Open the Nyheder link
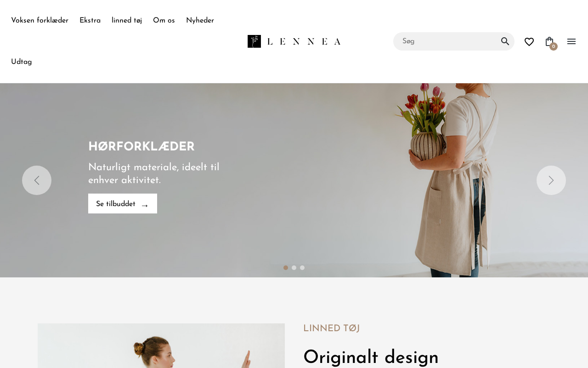Screen dimensions: 588x368 (x=200, y=21)
